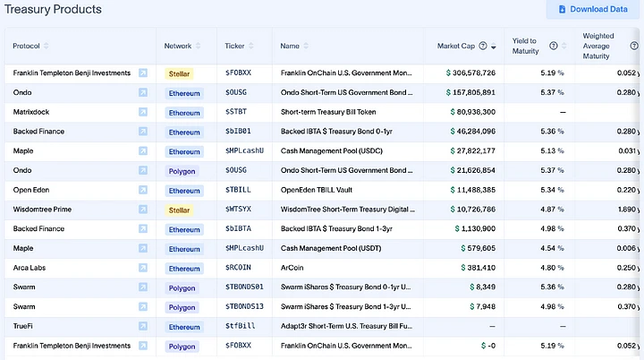
Task: Click the TrueFi external link icon
Action: 143,327
